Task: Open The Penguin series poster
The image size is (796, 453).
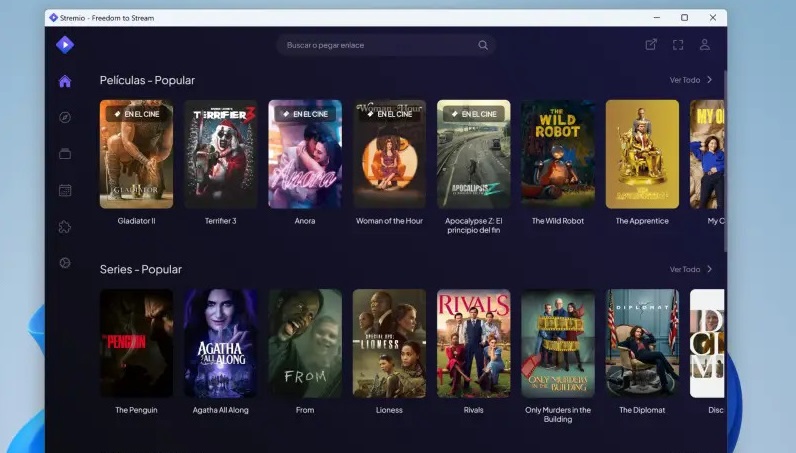Action: coord(136,343)
